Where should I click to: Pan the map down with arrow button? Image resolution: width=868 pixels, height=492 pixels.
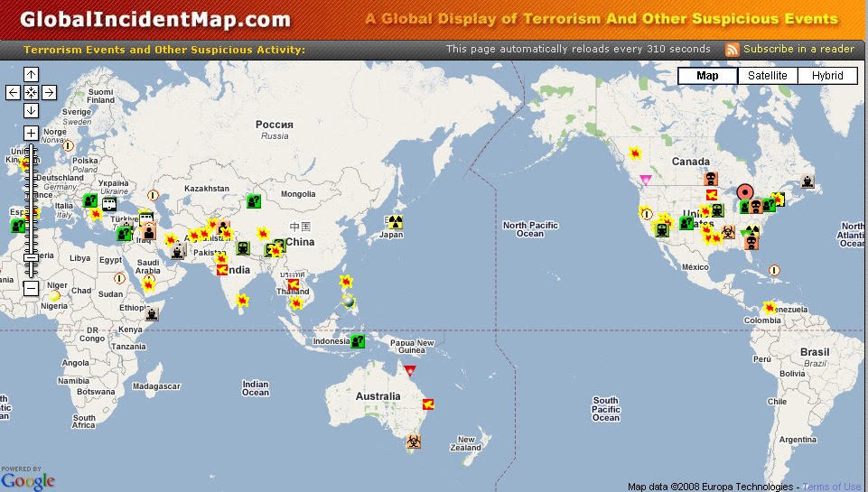(31, 111)
